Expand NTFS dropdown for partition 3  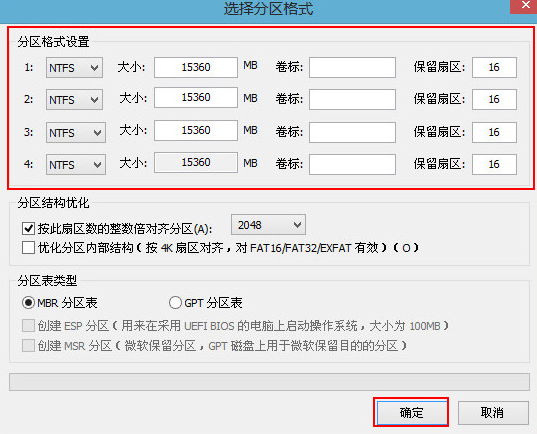point(76,132)
